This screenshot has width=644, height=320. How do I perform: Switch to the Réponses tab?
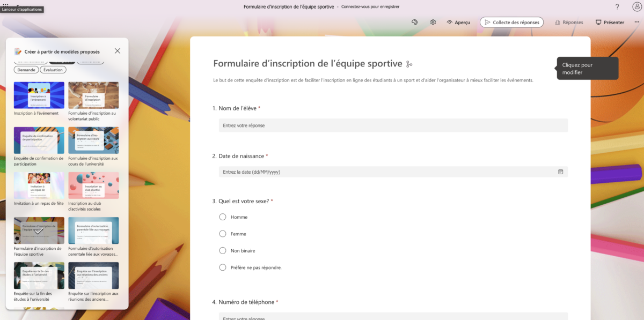(569, 22)
